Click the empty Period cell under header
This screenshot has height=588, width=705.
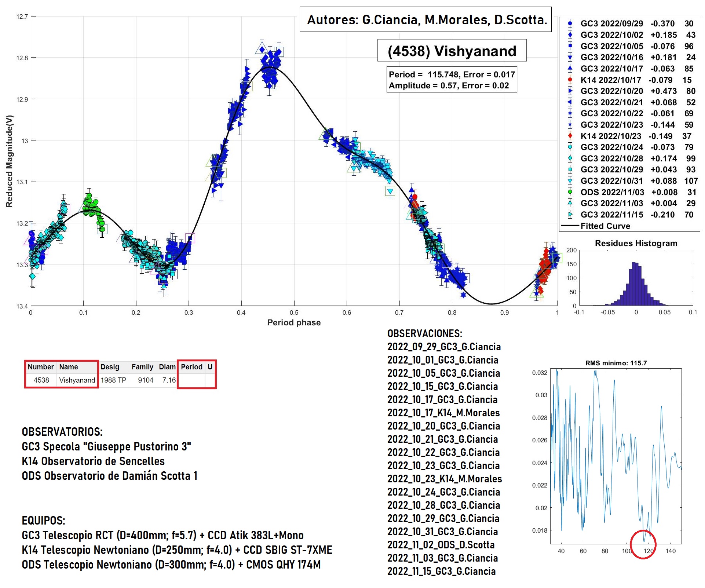(191, 380)
